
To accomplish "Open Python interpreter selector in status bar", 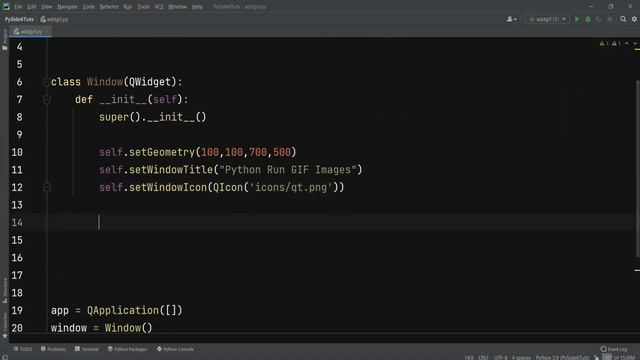I will coord(562,358).
